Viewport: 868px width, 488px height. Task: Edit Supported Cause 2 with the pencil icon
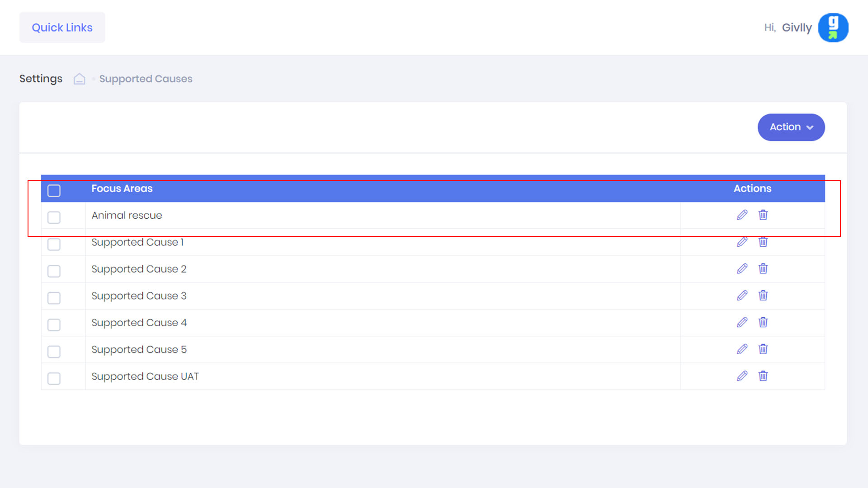[x=742, y=269]
